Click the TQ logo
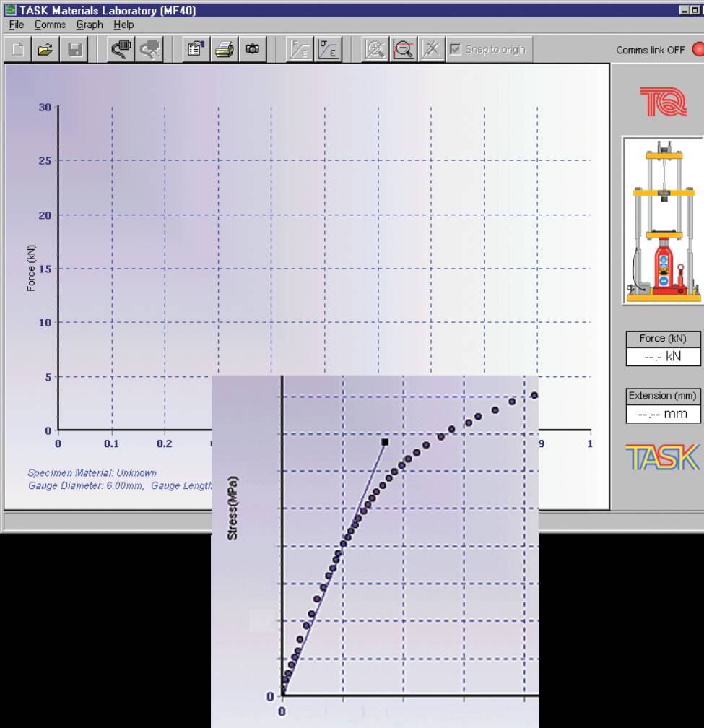Screen dimensions: 704x728 [663, 100]
